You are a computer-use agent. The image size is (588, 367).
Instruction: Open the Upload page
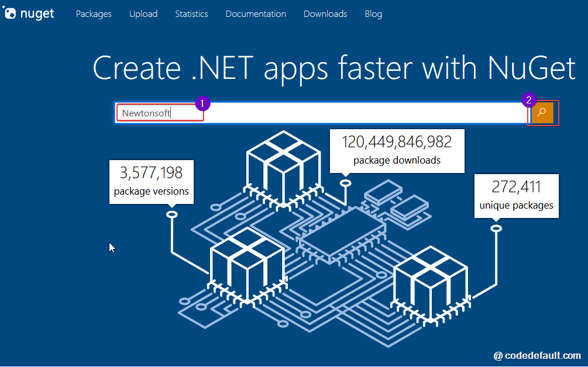tap(143, 14)
